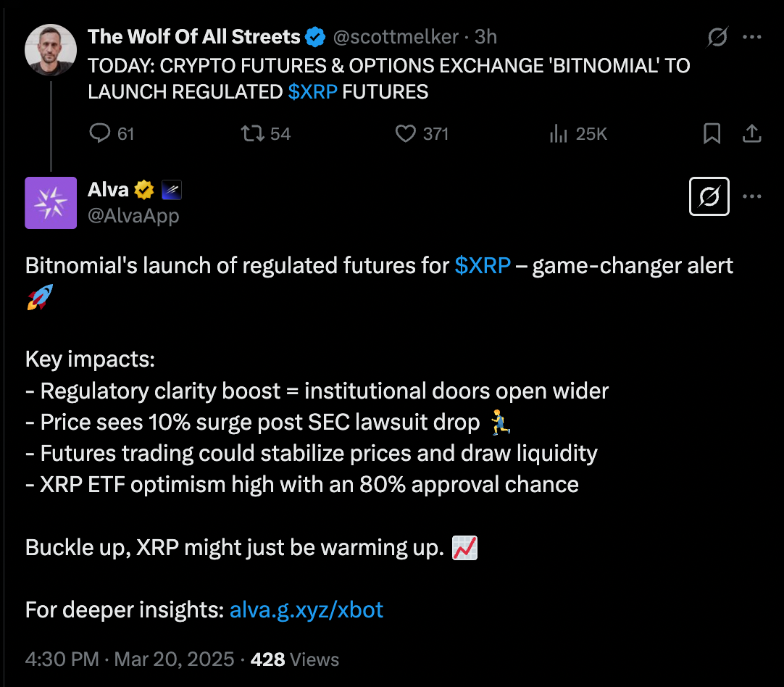
Task: Click the @scottmelker handle
Action: (395, 36)
